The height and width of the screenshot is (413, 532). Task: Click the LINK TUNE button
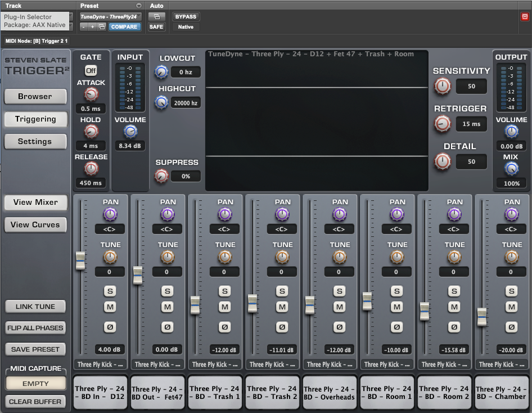tap(35, 306)
